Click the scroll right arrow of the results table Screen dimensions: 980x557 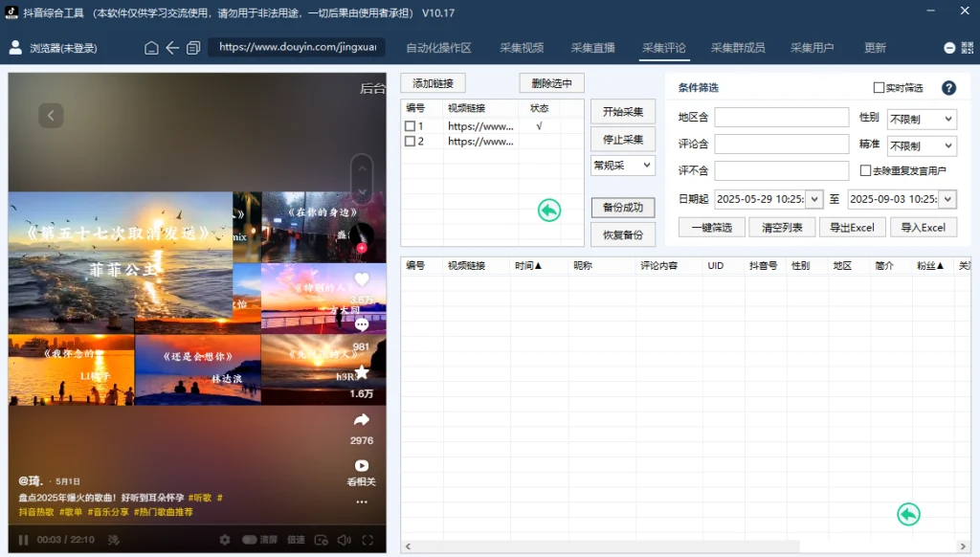[x=963, y=546]
